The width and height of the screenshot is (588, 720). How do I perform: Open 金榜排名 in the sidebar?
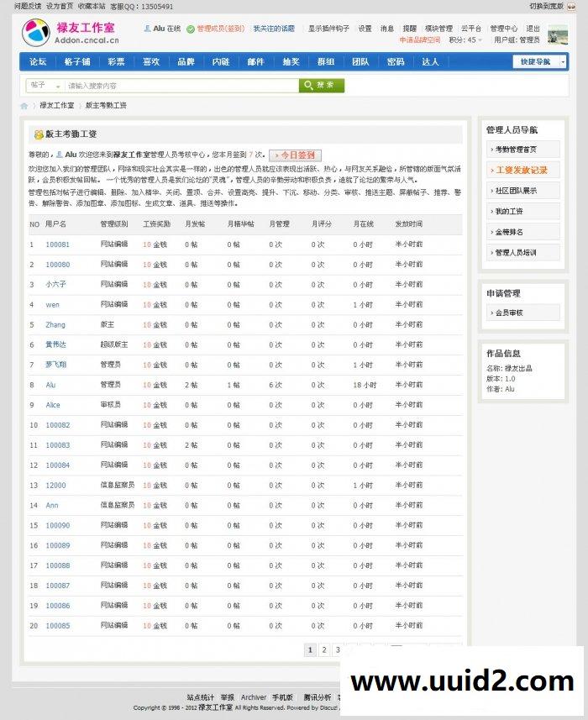pyautogui.click(x=522, y=233)
